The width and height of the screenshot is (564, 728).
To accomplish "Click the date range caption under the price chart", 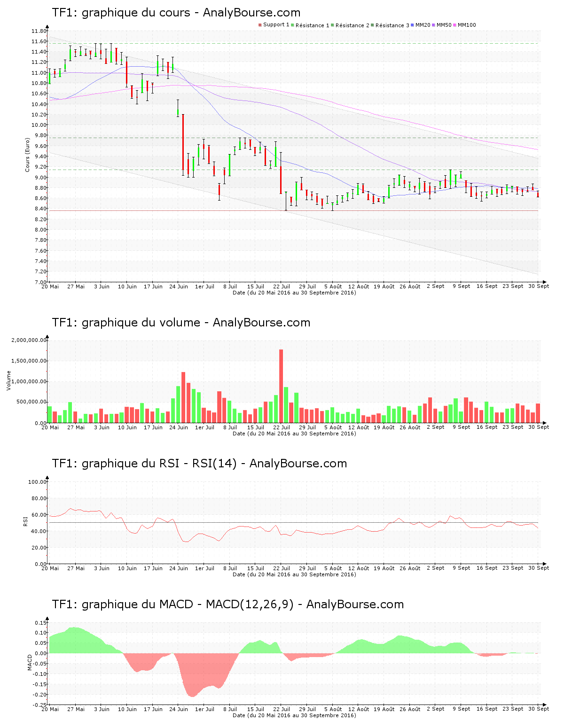I will pos(294,293).
